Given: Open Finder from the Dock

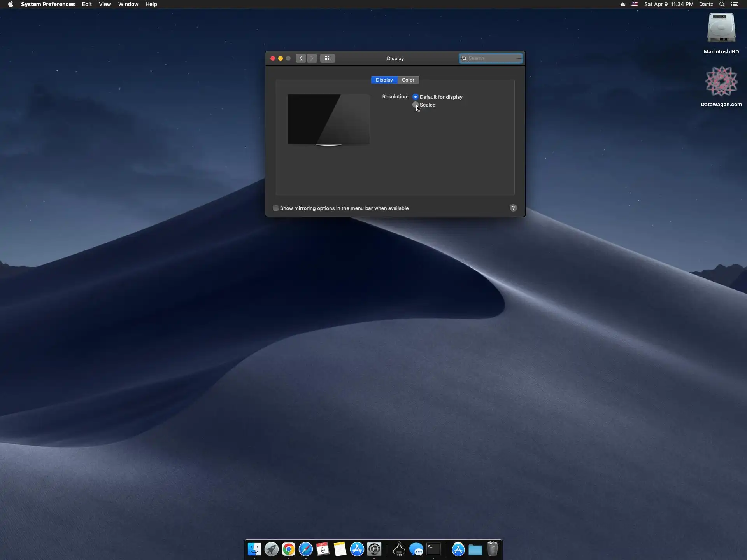Looking at the screenshot, I should (x=254, y=549).
